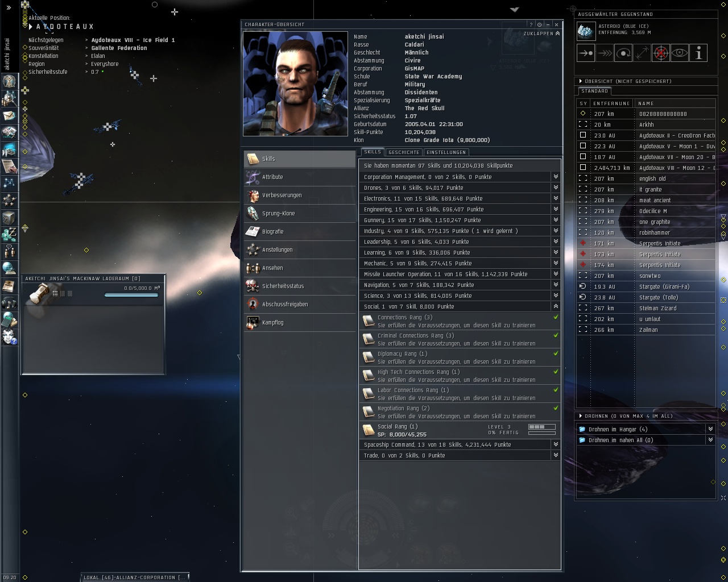Expand the Drones skill group
728x582 pixels.
point(556,188)
